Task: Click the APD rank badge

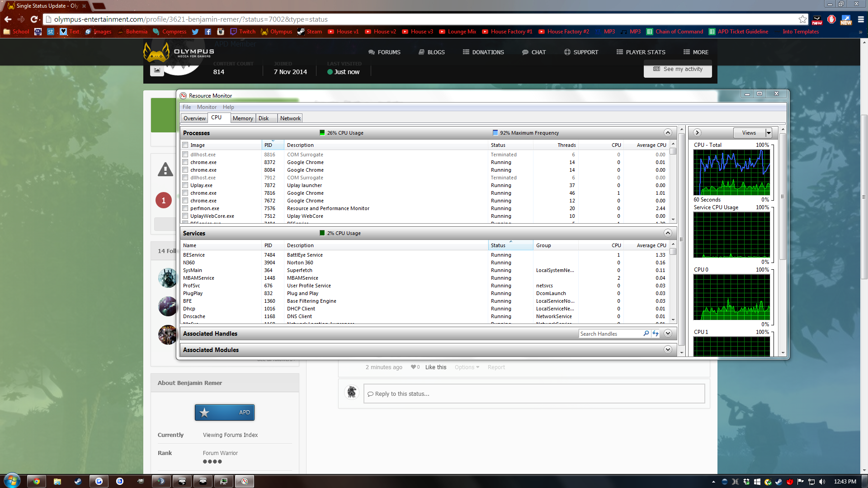Action: (x=225, y=412)
